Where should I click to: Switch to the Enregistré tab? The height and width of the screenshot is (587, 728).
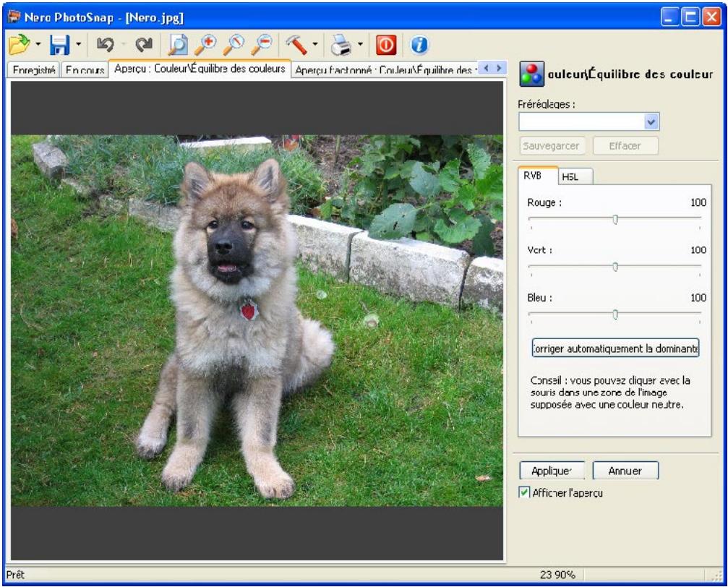(34, 69)
